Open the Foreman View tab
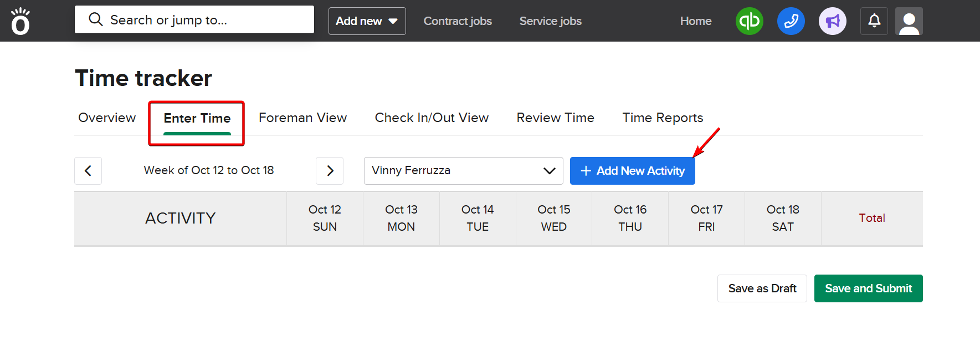Image resolution: width=980 pixels, height=360 pixels. click(x=302, y=118)
